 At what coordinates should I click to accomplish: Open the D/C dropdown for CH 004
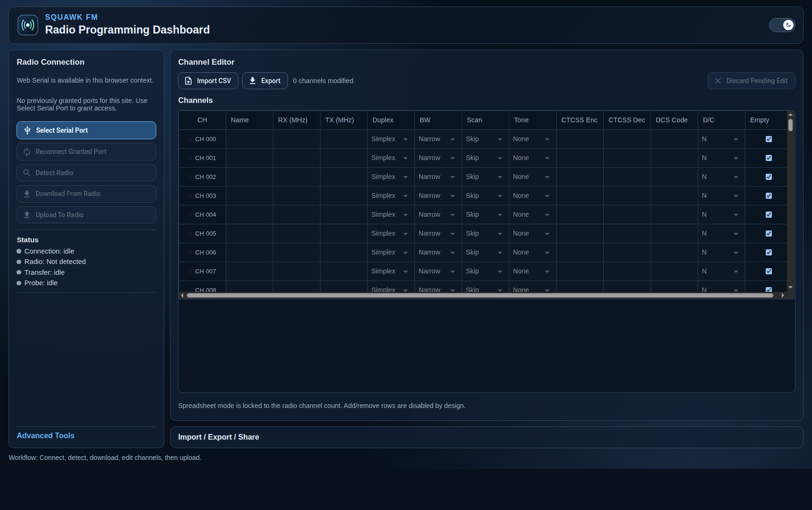720,215
